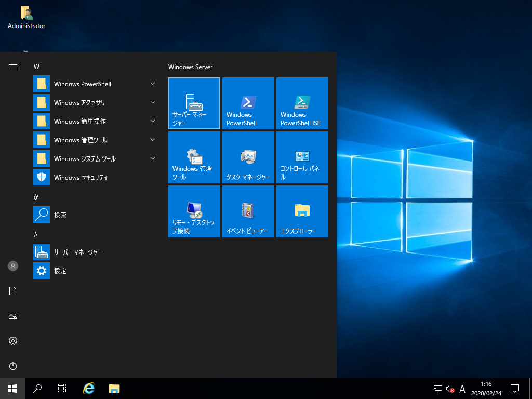Click the Windows セキュリティ label text
The image size is (532, 399).
click(x=81, y=178)
